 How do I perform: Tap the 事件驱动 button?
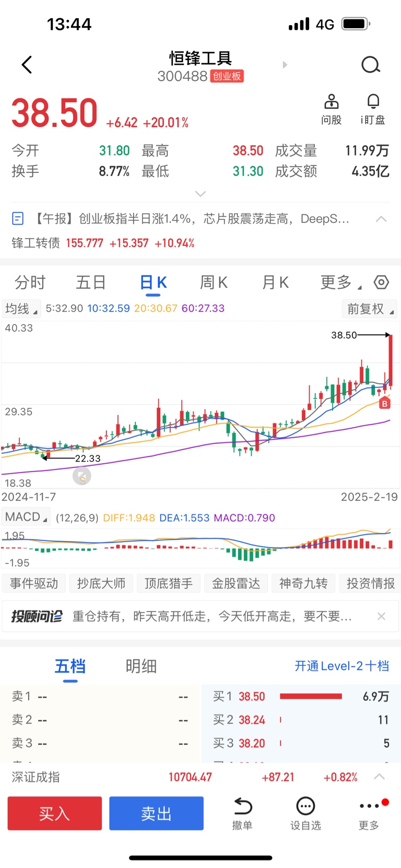pyautogui.click(x=34, y=583)
